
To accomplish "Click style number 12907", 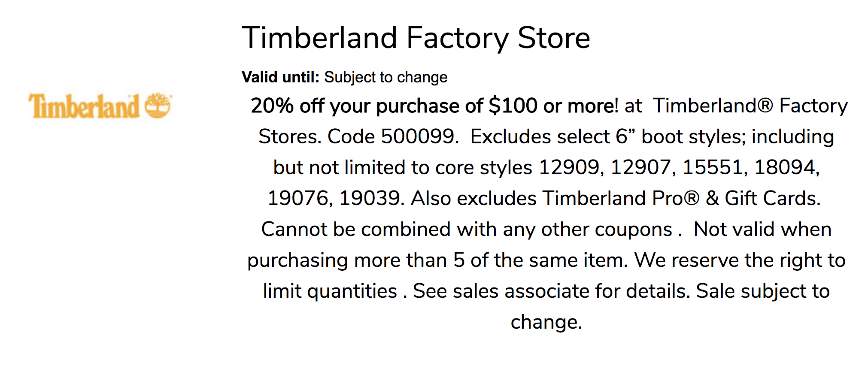I will (640, 167).
